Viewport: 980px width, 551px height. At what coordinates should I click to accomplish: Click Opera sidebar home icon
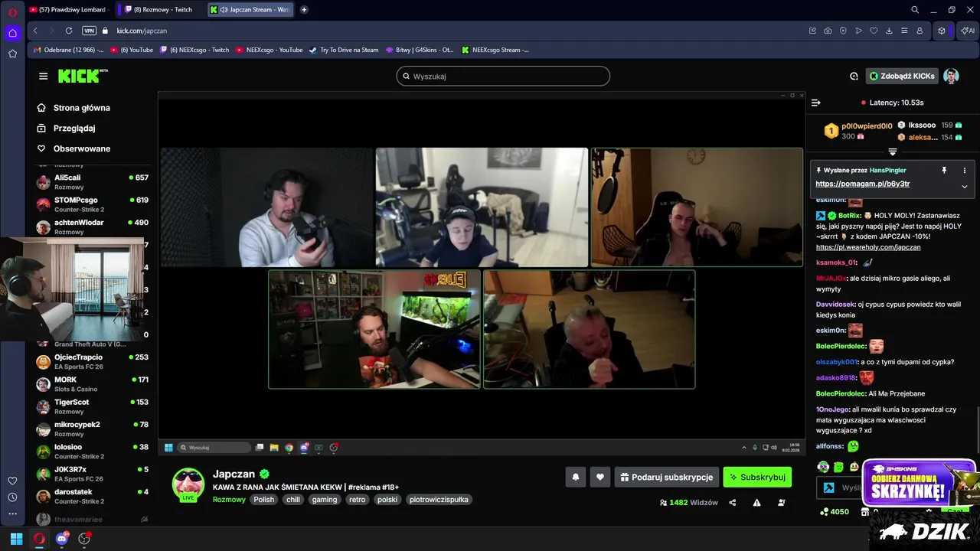coord(12,33)
